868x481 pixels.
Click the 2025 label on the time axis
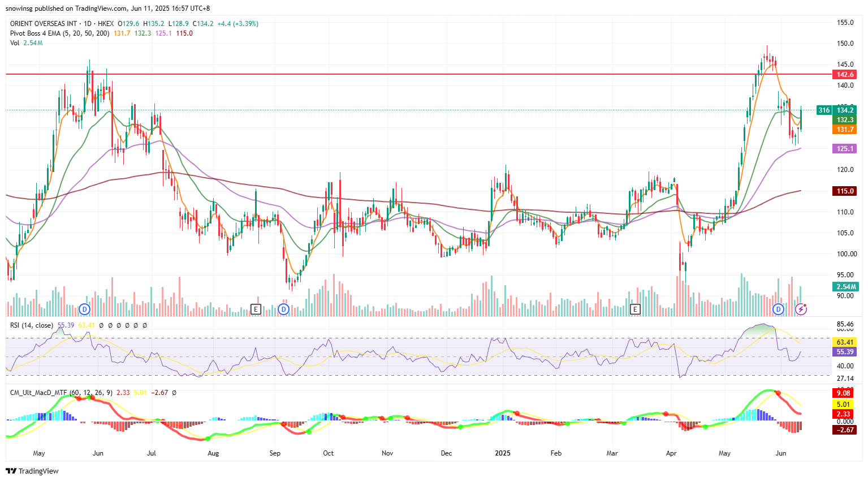pyautogui.click(x=503, y=453)
